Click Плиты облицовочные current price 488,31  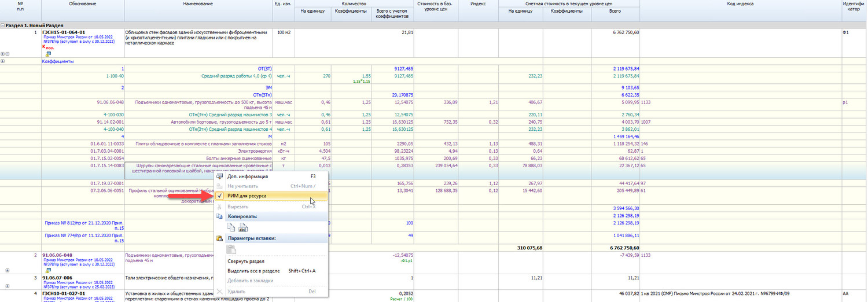pyautogui.click(x=535, y=143)
